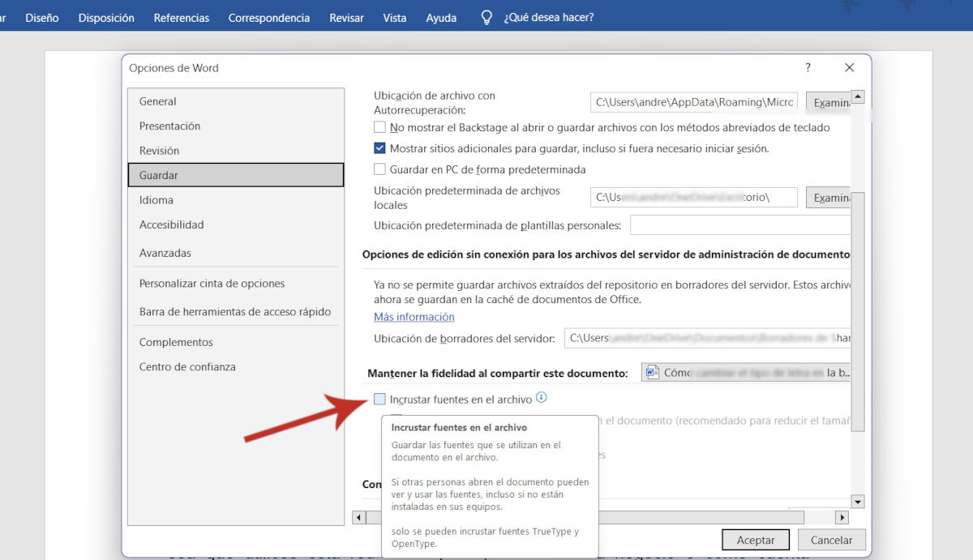Click the Word document icon in the fidelity dropdown
The width and height of the screenshot is (973, 560).
click(x=654, y=373)
